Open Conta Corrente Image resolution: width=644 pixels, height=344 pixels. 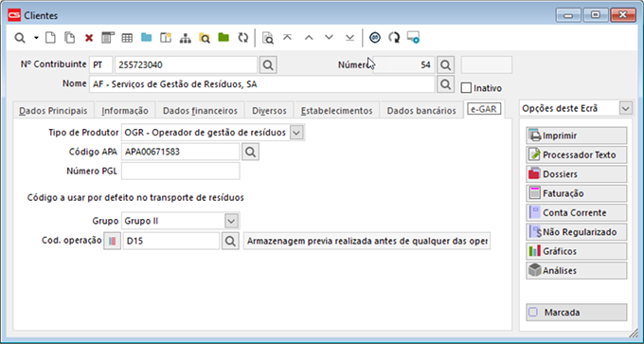(x=576, y=212)
